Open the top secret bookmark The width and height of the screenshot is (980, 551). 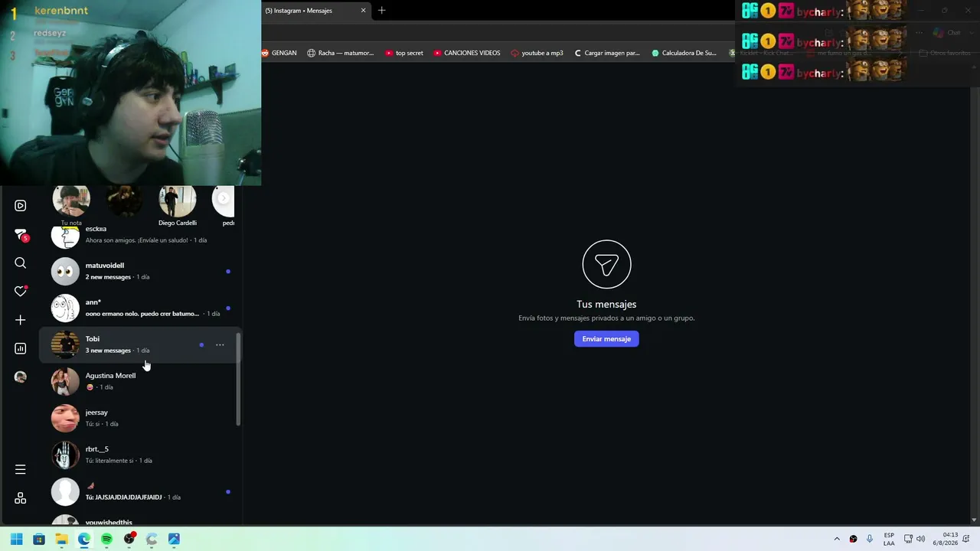click(x=404, y=53)
